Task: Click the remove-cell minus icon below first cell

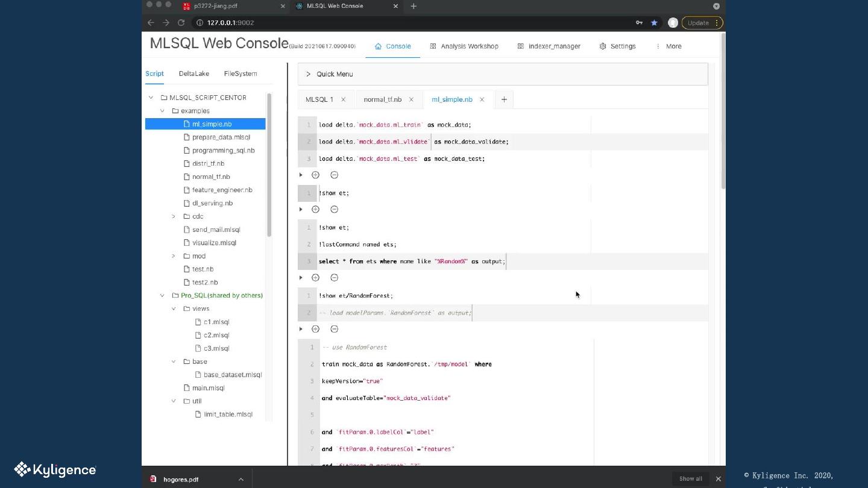Action: tap(334, 175)
